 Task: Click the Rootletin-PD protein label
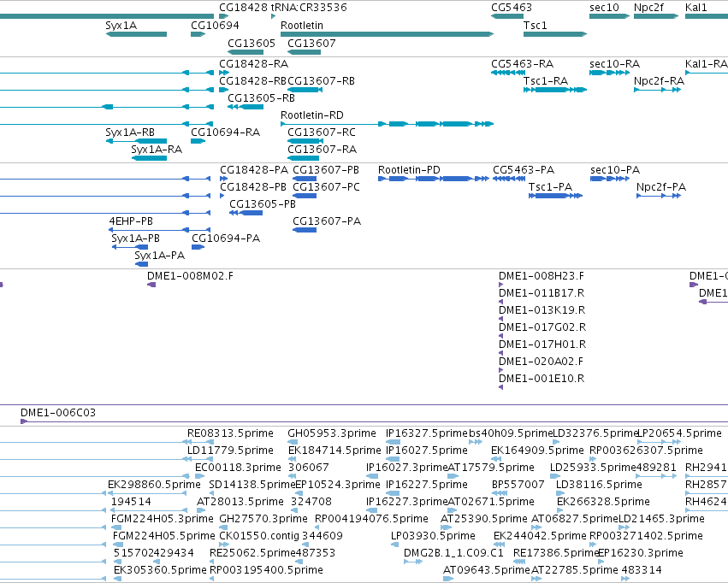point(409,170)
